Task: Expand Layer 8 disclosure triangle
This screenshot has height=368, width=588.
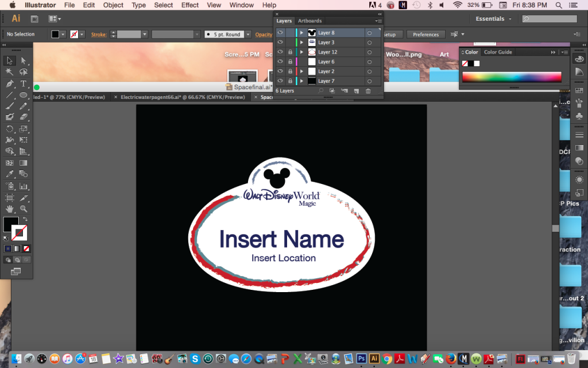Action: [x=301, y=33]
